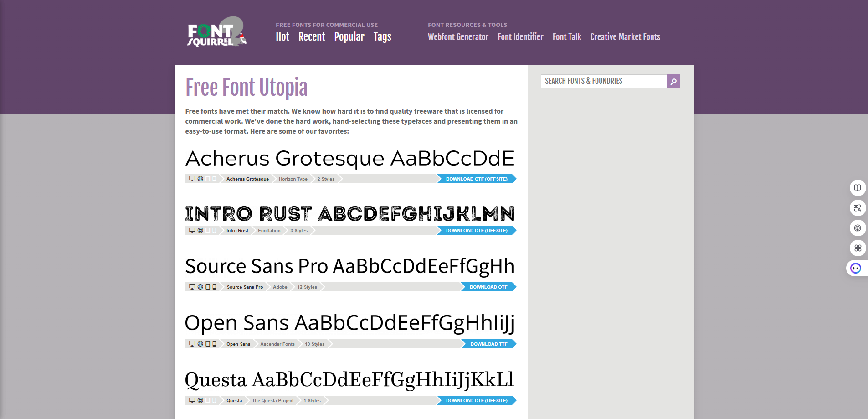Open the reading mode icon in the side panel
868x419 pixels.
click(858, 188)
